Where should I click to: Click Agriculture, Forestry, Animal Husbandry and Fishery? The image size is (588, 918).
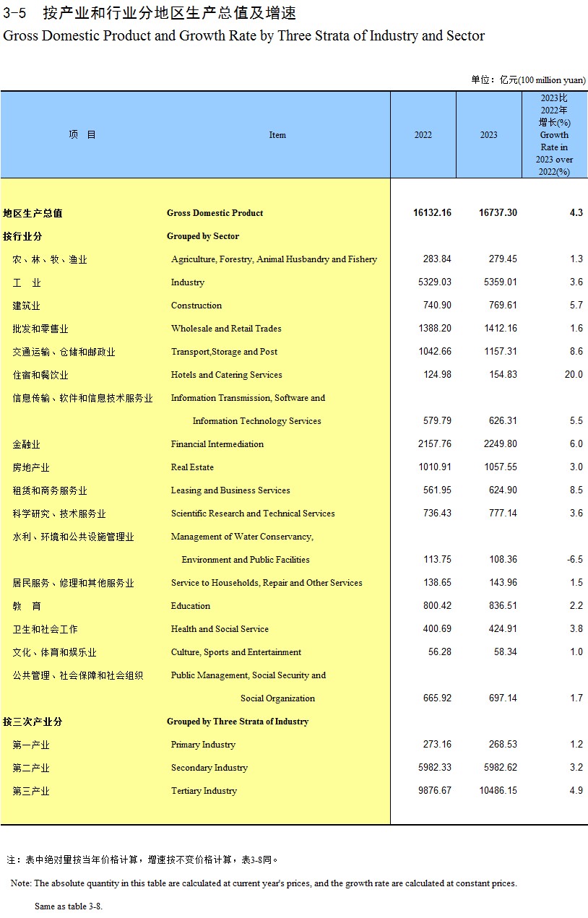274,259
